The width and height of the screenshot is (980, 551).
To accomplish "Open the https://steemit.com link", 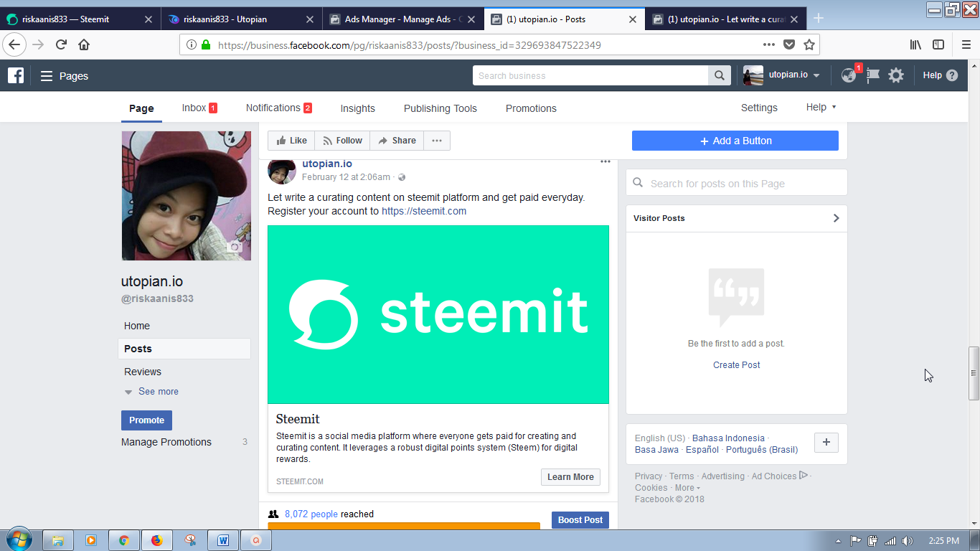I will click(424, 211).
